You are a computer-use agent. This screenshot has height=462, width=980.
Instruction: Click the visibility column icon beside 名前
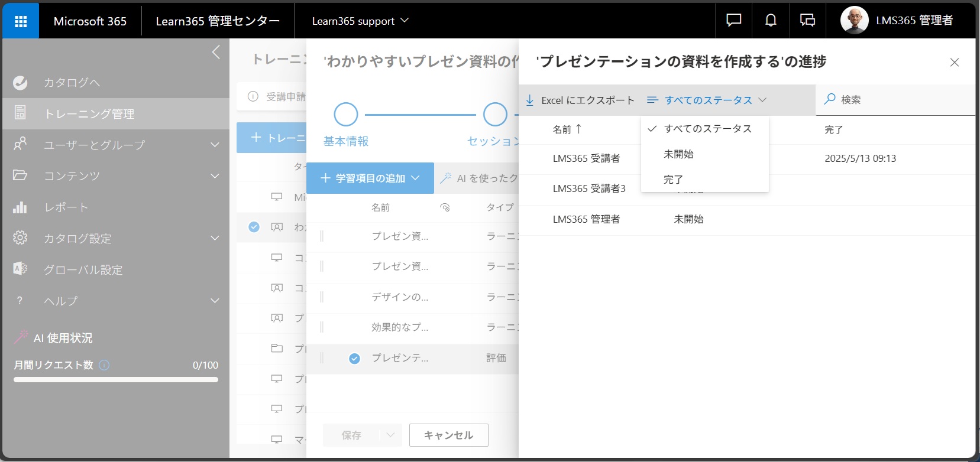[x=445, y=207]
